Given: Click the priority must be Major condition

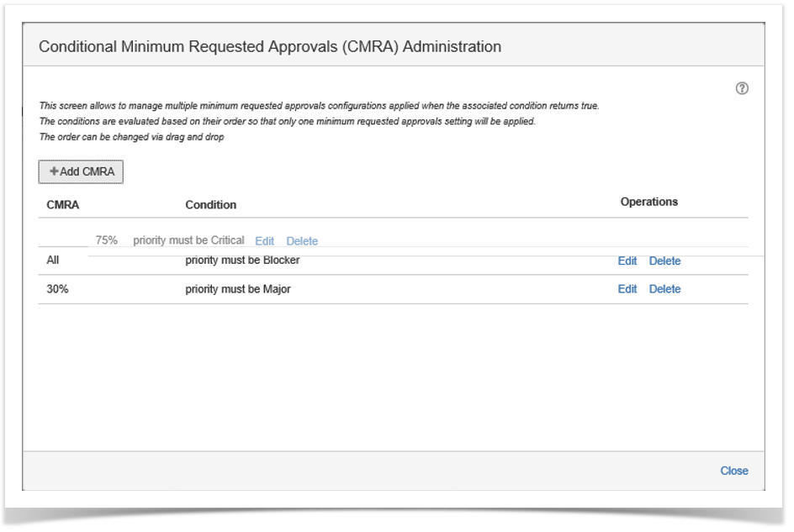Looking at the screenshot, I should coord(238,289).
